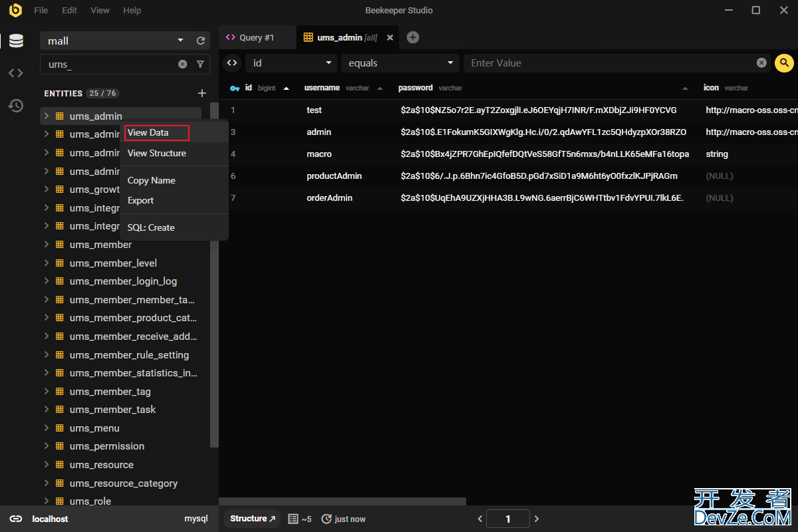This screenshot has height=532, width=798.
Task: Sort by the username column arrow
Action: coord(380,88)
